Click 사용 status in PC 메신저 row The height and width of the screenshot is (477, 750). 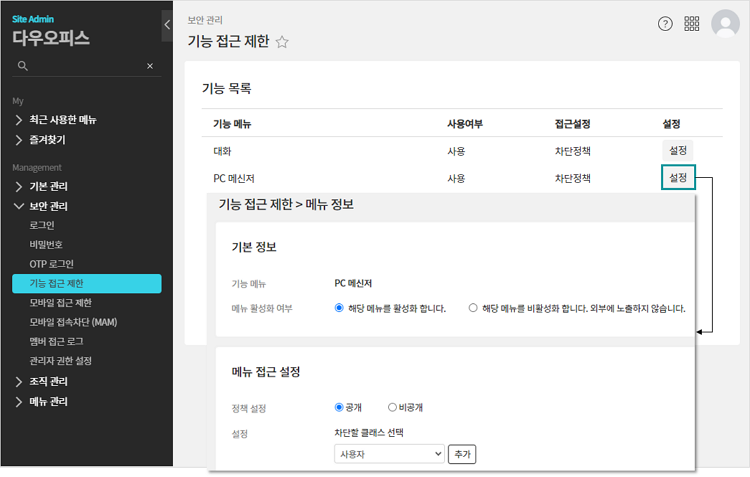point(456,178)
